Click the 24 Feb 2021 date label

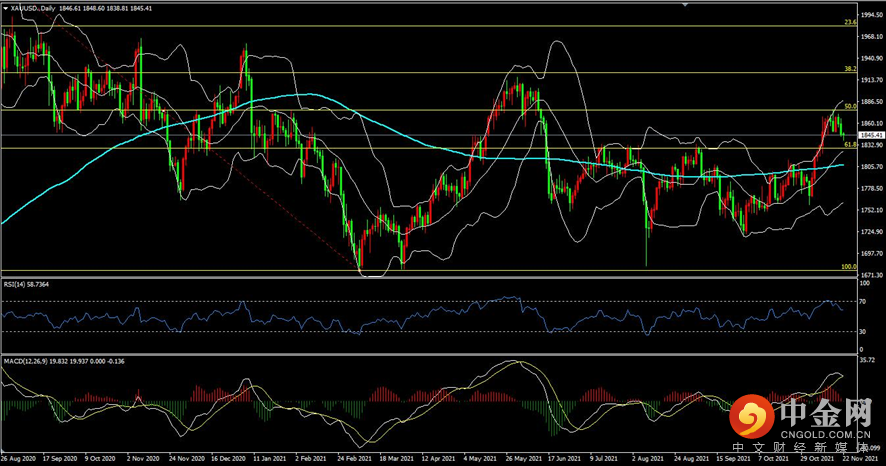coord(354,459)
